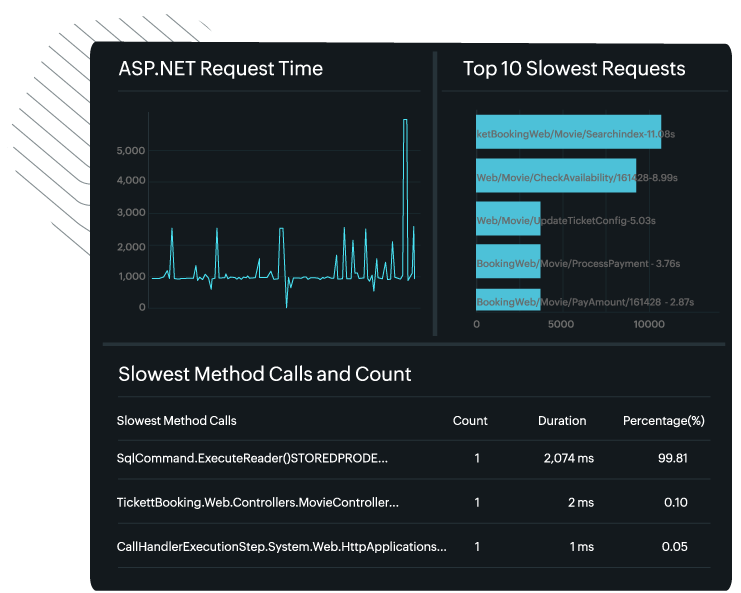Click the 5,000 y-axis label

131,151
